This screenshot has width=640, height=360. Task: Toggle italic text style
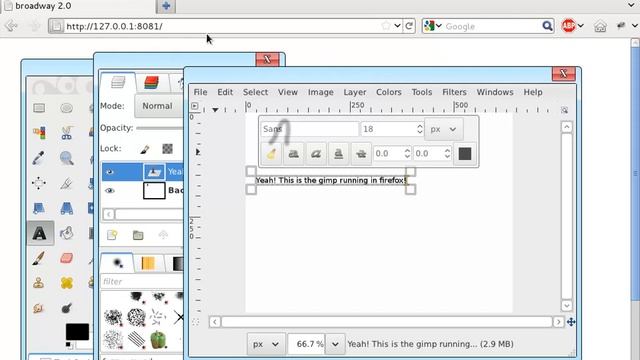click(x=316, y=154)
